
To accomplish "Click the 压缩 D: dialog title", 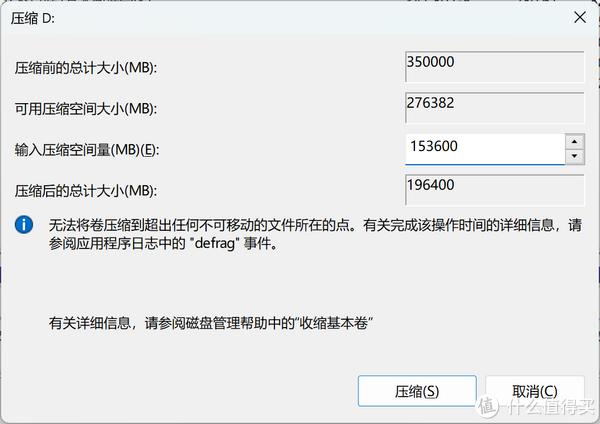I will tap(33, 18).
